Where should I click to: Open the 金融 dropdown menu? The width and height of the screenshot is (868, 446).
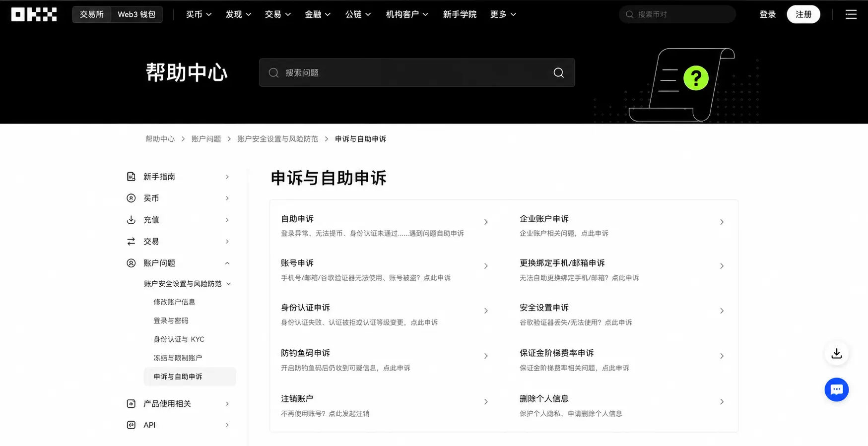coord(318,14)
